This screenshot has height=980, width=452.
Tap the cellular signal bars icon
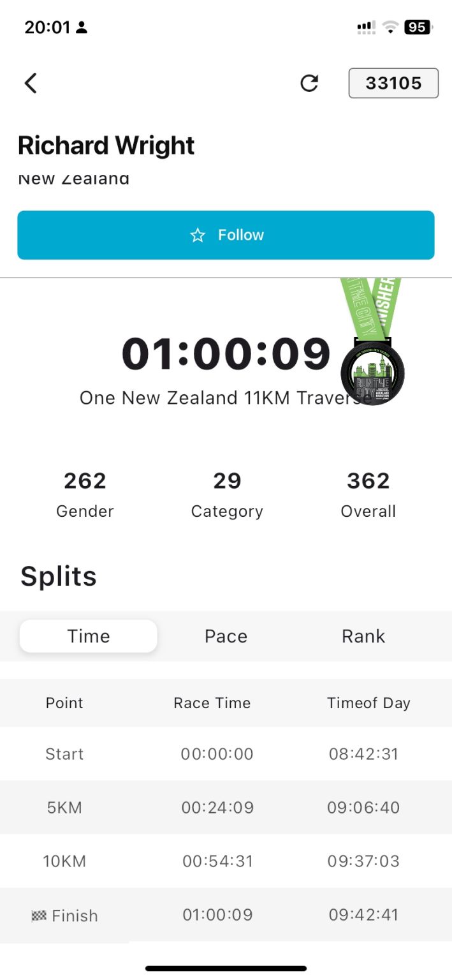click(x=367, y=27)
